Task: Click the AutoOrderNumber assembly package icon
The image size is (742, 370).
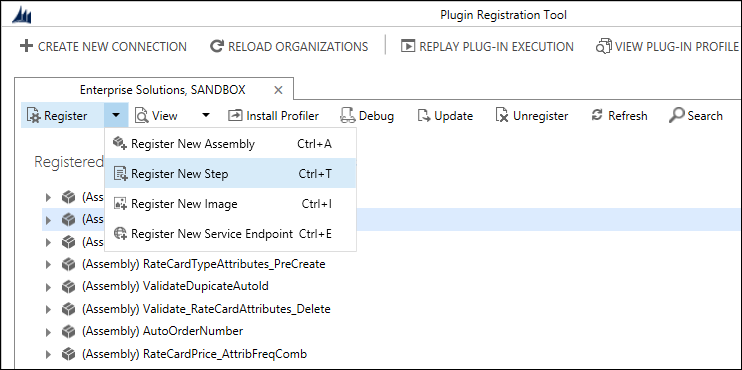Action: (69, 331)
